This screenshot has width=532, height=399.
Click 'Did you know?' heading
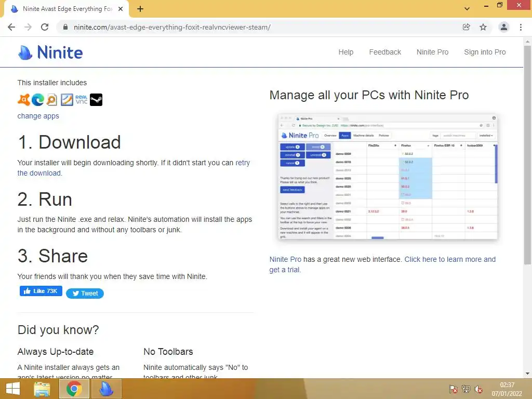point(58,330)
